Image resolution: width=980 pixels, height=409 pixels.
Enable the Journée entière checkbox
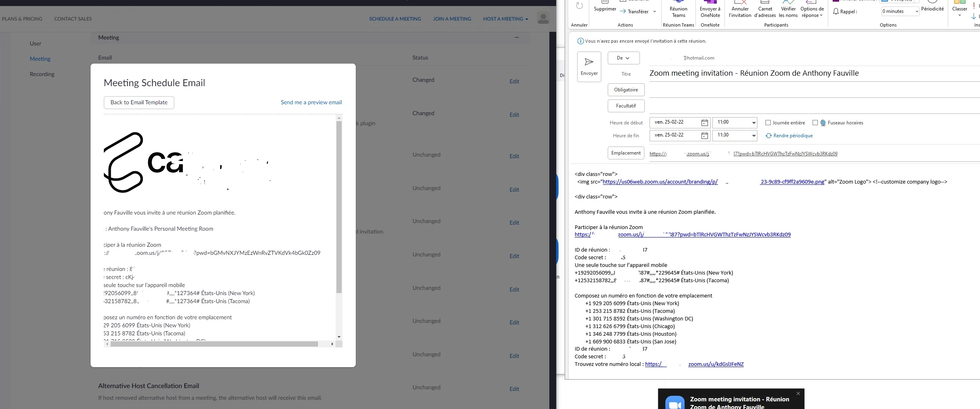click(768, 123)
